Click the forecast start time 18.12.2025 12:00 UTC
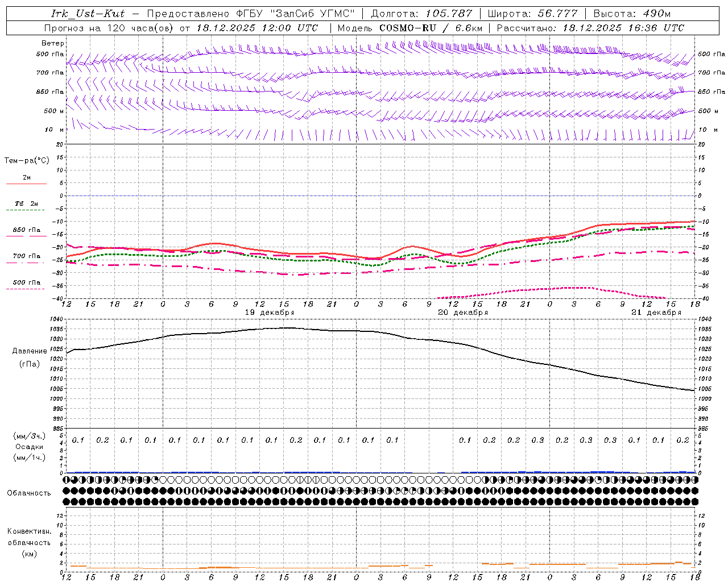 257,28
